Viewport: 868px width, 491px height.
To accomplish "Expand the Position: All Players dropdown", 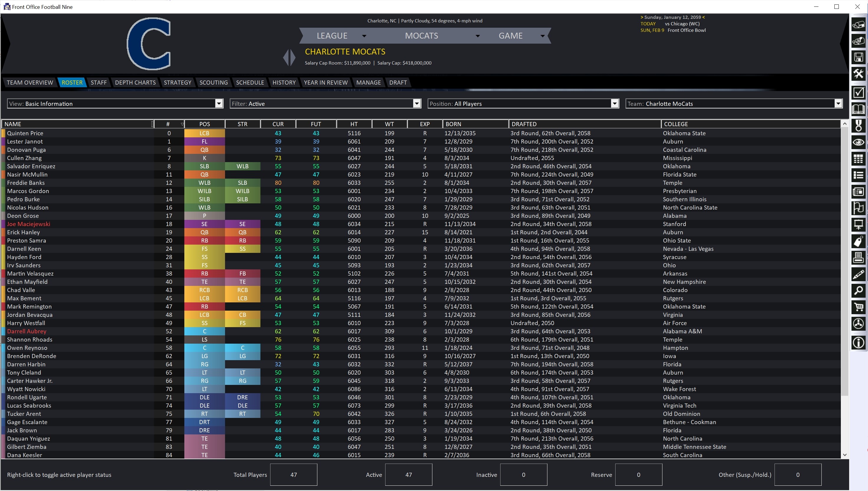I will (x=615, y=103).
